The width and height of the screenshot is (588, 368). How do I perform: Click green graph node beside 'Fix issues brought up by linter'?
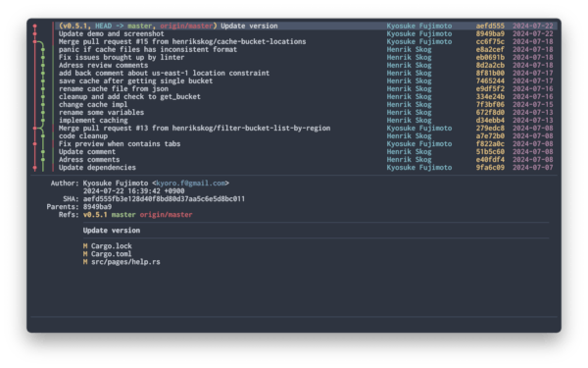pyautogui.click(x=43, y=58)
